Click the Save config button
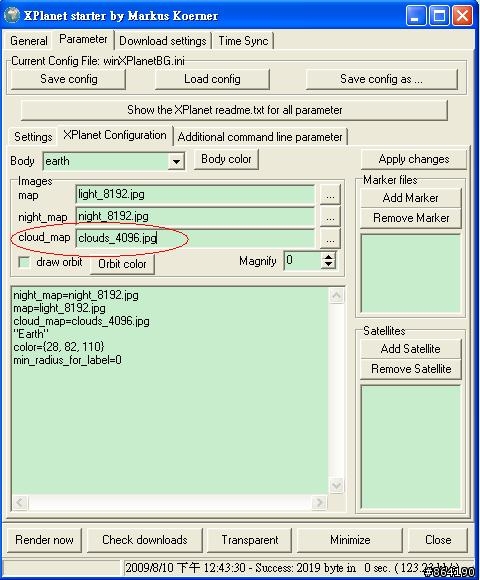The width and height of the screenshot is (480, 580). [69, 79]
